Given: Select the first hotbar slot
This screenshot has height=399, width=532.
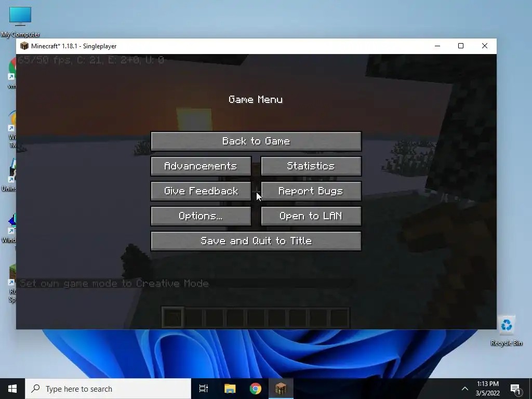Looking at the screenshot, I should click(x=172, y=317).
